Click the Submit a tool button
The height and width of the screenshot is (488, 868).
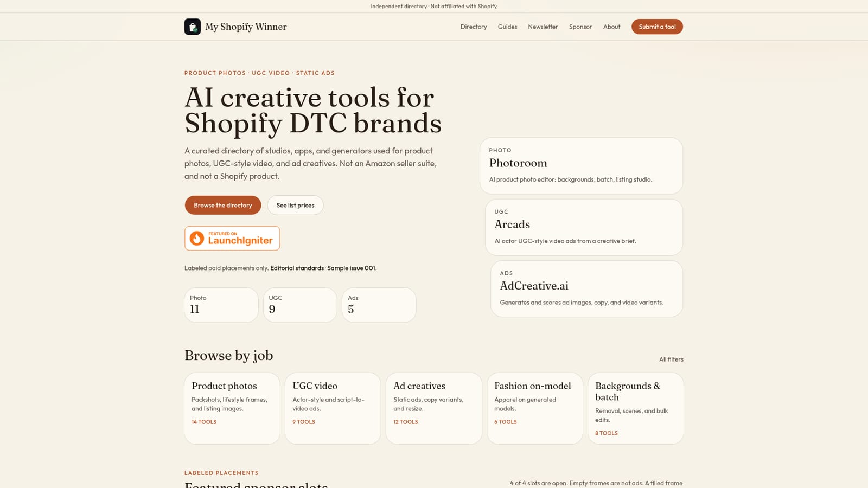(x=657, y=27)
